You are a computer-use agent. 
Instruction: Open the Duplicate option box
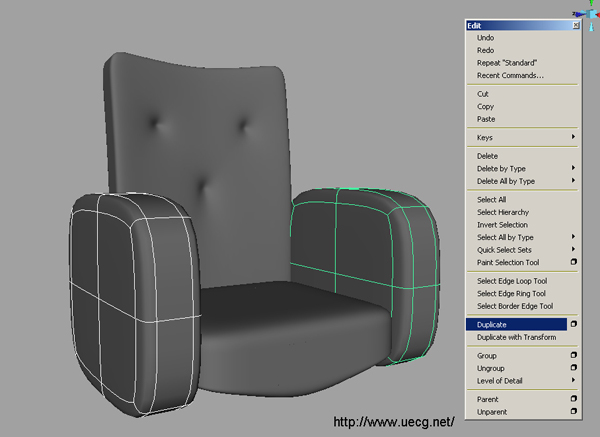(x=574, y=324)
